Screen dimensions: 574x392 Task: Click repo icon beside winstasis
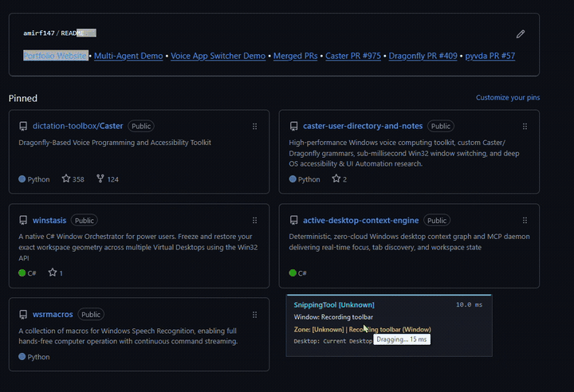tap(23, 221)
